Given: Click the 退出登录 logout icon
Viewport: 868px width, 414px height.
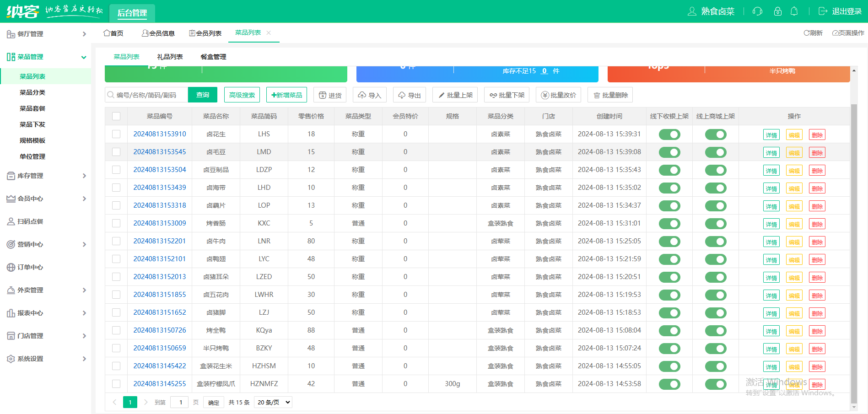Looking at the screenshot, I should [823, 11].
